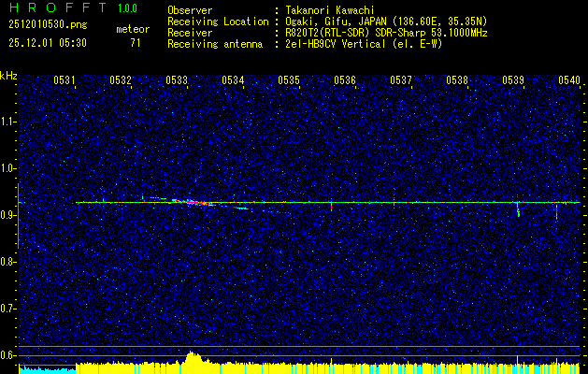Click the 0.6 kHz frequency label
The height and width of the screenshot is (374, 588).
click(x=8, y=355)
